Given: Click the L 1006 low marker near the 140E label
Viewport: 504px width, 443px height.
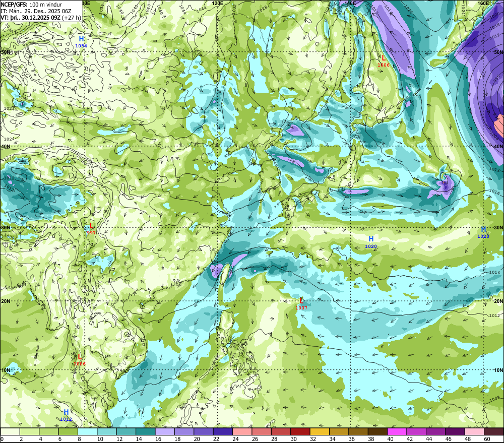Looking at the screenshot, I should (x=384, y=61).
